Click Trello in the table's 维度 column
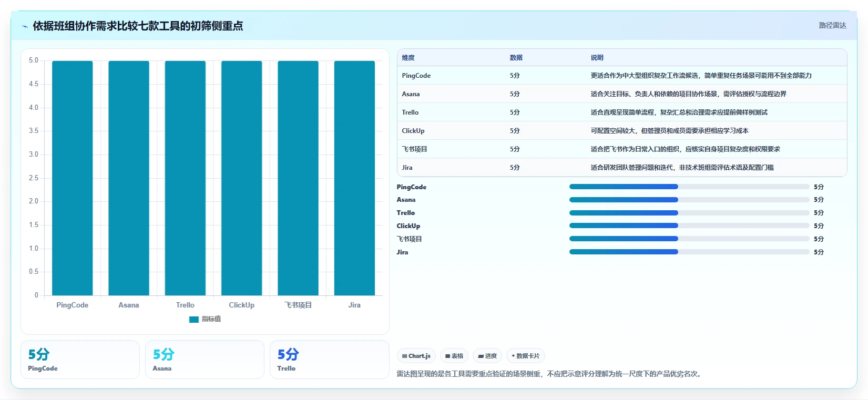The height and width of the screenshot is (400, 868). point(410,112)
